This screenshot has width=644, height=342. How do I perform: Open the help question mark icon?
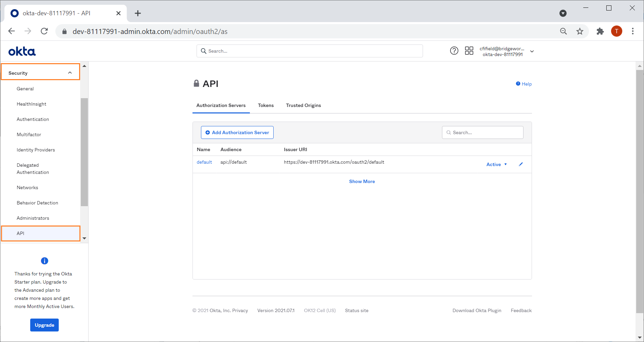[454, 51]
